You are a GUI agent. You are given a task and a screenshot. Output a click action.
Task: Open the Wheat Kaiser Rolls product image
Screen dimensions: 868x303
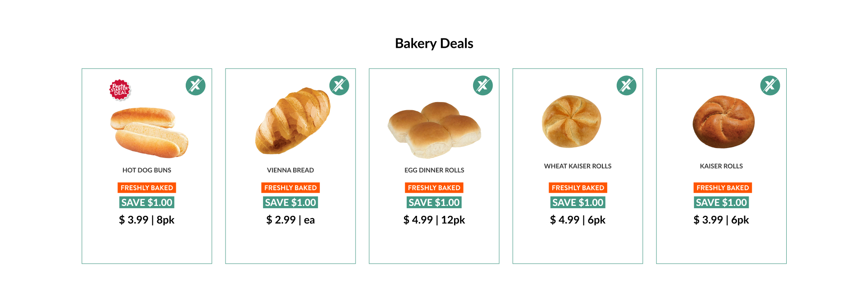[572, 121]
